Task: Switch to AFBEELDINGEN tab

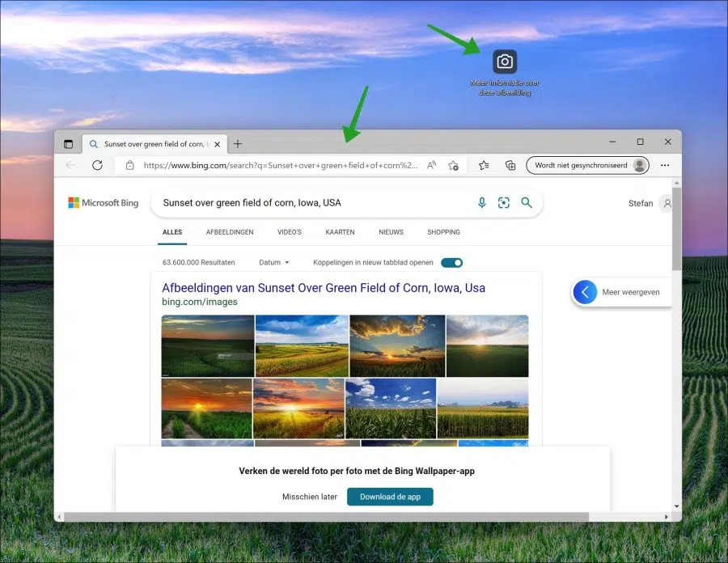Action: point(230,232)
